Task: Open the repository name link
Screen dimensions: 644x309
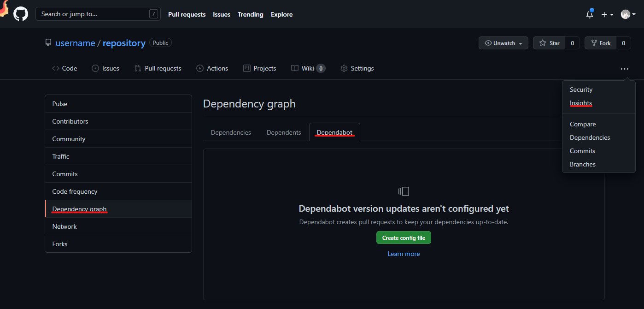Action: click(x=124, y=43)
